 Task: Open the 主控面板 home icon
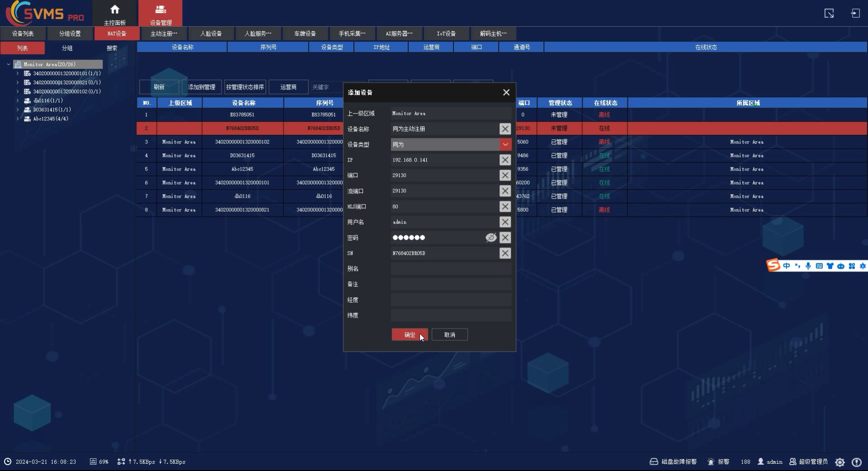(115, 10)
